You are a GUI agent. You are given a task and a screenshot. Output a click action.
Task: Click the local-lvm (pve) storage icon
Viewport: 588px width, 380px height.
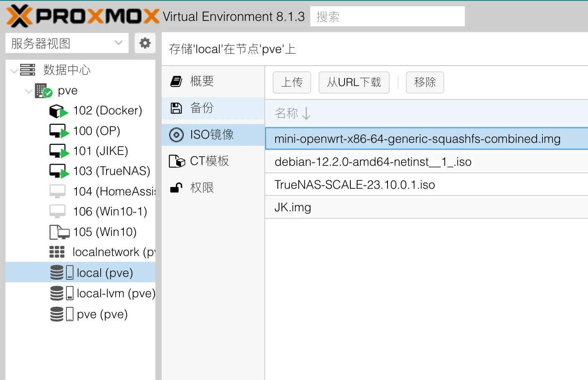click(x=62, y=293)
